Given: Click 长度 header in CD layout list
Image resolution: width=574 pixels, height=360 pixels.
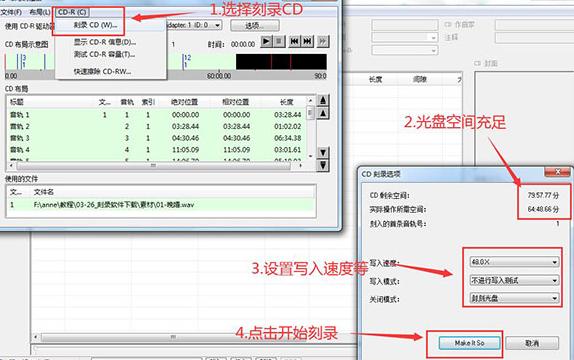Looking at the screenshot, I should [287, 102].
